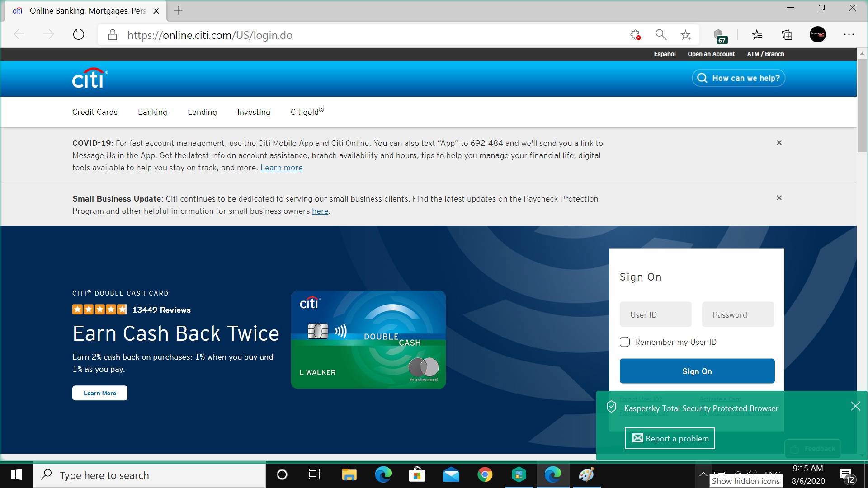Toggle the Remember my User ID checkbox
Image resolution: width=868 pixels, height=488 pixels.
pos(625,342)
